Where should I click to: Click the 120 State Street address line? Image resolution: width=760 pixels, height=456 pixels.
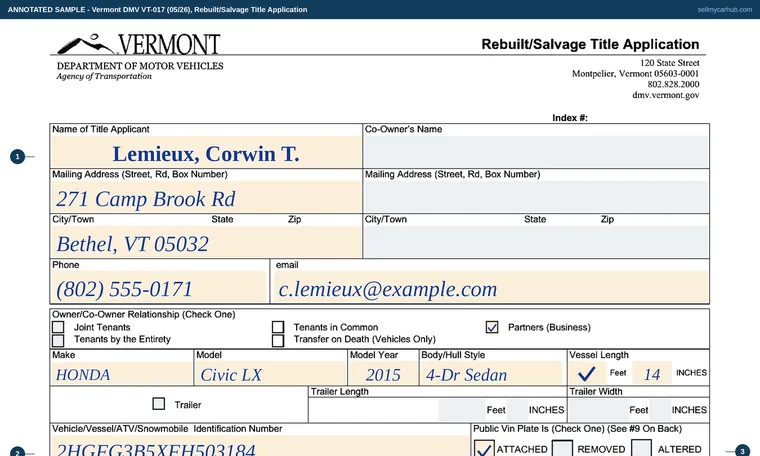tap(669, 63)
